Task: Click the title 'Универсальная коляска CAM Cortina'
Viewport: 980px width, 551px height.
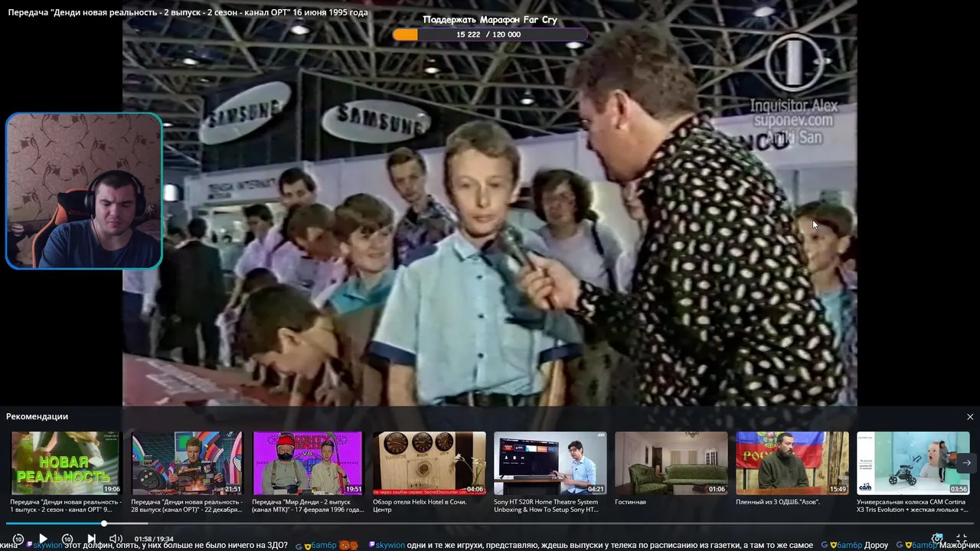Action: (912, 506)
